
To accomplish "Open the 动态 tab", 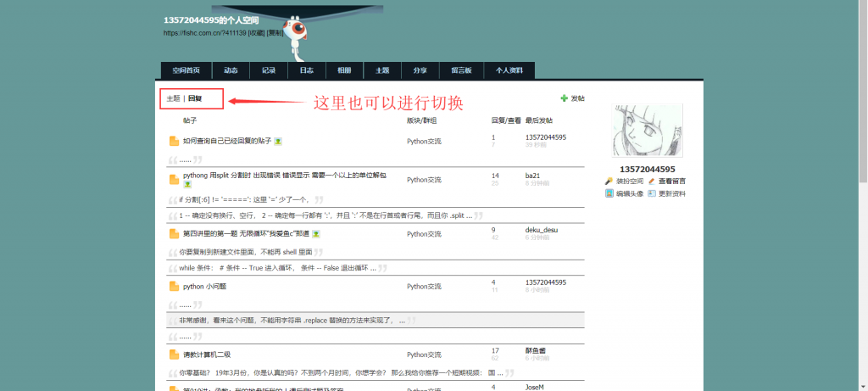I will tap(231, 70).
